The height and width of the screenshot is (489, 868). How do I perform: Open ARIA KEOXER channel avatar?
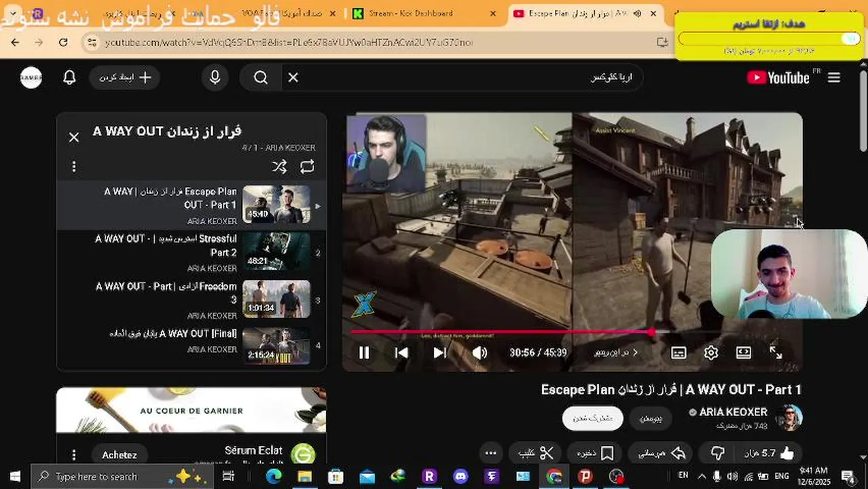point(789,418)
